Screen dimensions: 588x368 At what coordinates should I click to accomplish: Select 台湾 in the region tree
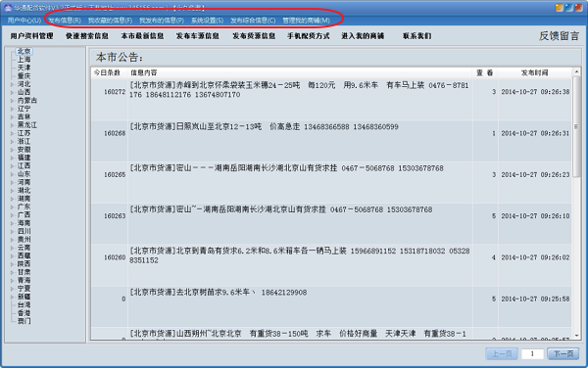point(24,304)
